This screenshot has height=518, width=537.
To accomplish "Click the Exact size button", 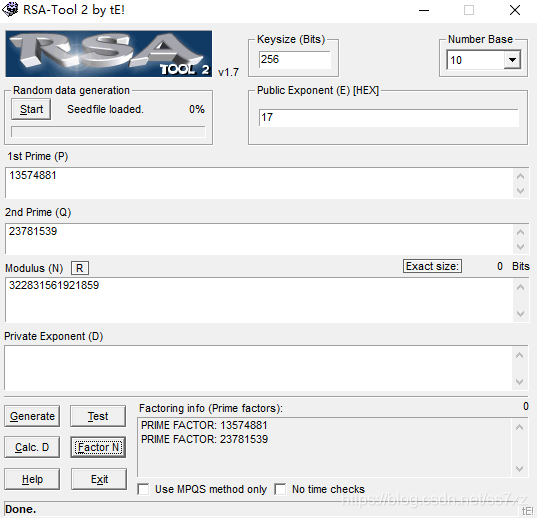I will 432,266.
